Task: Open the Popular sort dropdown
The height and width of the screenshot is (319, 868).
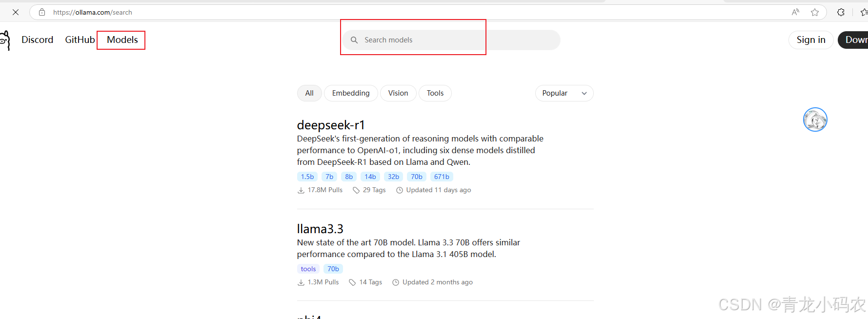Action: point(565,93)
